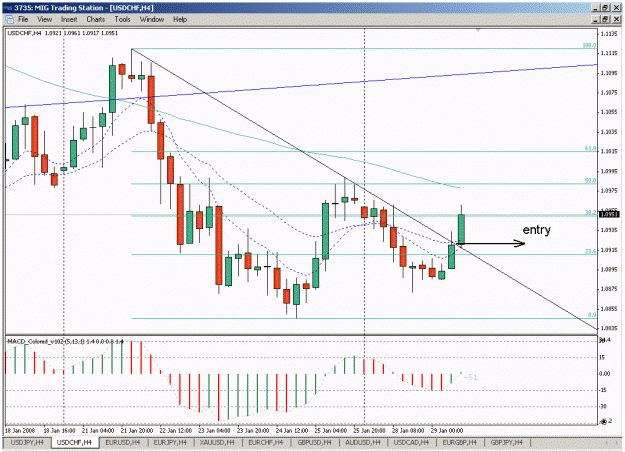
Task: Click the 0.0 Fibonacci level label
Action: click(592, 315)
